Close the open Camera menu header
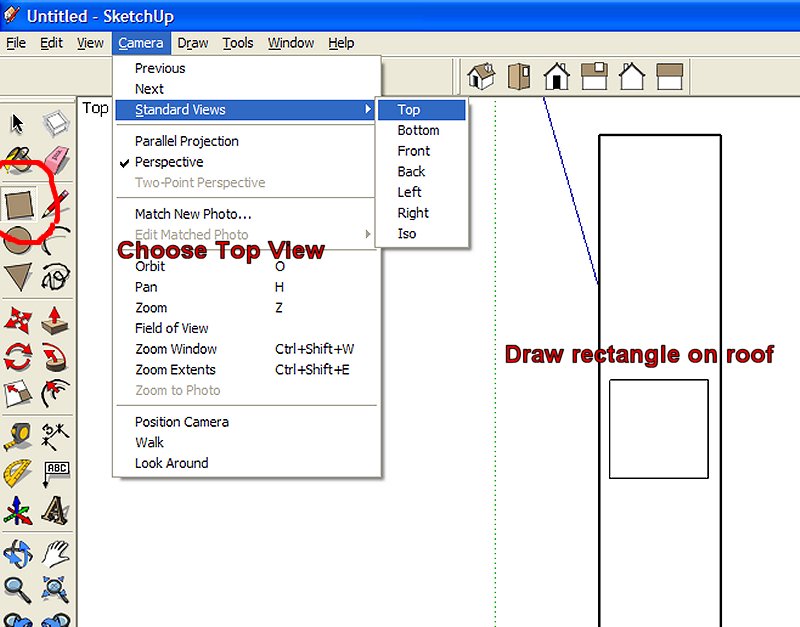 point(141,43)
